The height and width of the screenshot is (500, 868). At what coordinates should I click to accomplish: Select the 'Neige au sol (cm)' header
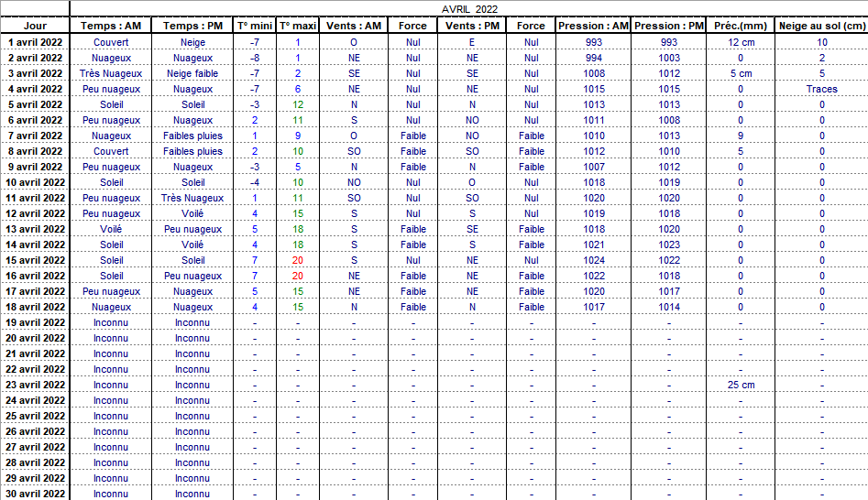coord(821,26)
